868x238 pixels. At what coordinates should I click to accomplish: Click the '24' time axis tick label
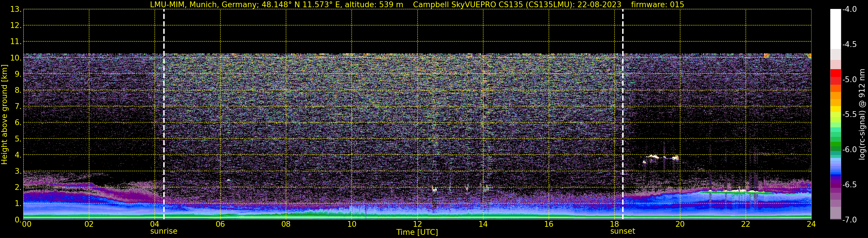click(811, 224)
